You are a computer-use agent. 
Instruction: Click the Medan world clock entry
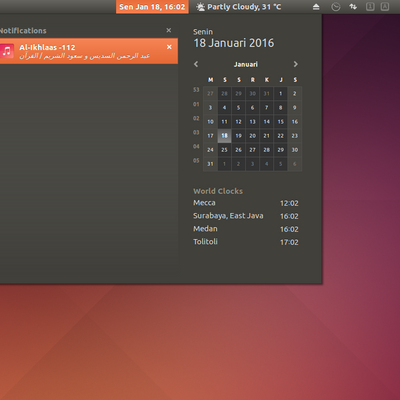tap(246, 229)
